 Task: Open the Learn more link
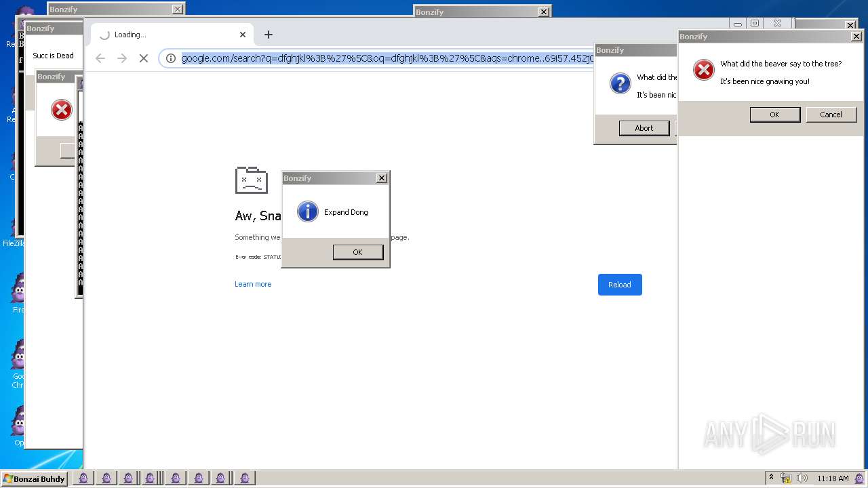(253, 284)
